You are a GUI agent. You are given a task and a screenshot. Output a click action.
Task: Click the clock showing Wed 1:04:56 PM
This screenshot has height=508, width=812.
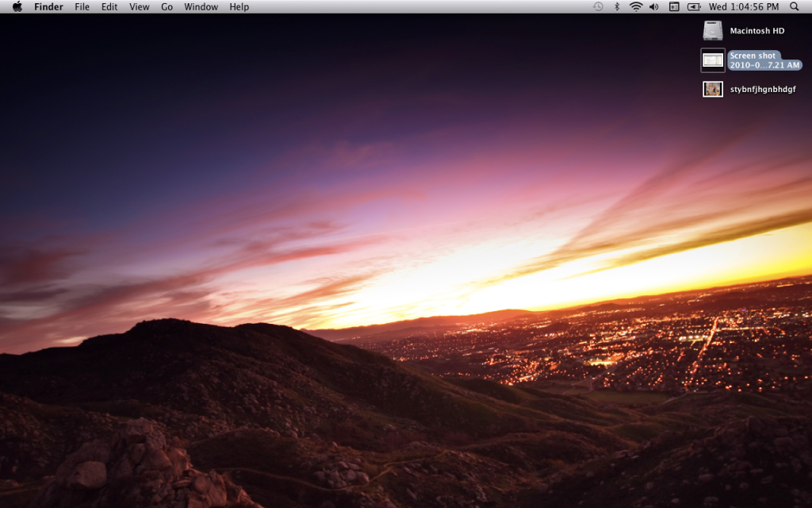(744, 6)
